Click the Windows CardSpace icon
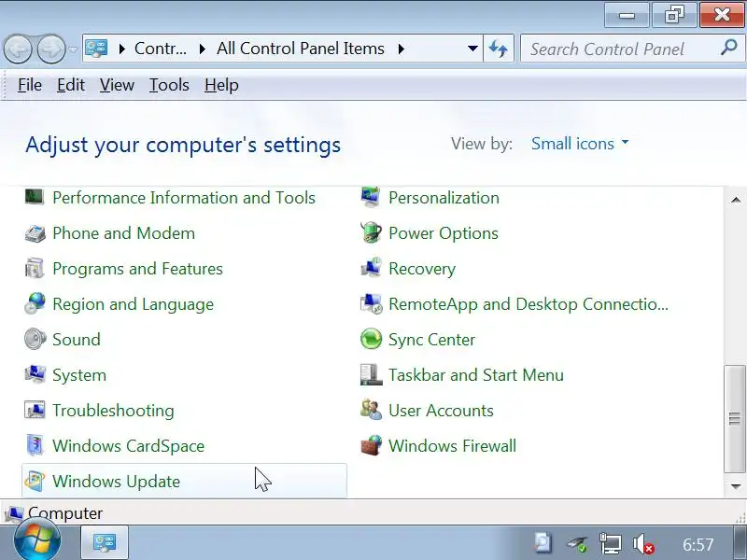This screenshot has height=560, width=747. click(x=35, y=446)
